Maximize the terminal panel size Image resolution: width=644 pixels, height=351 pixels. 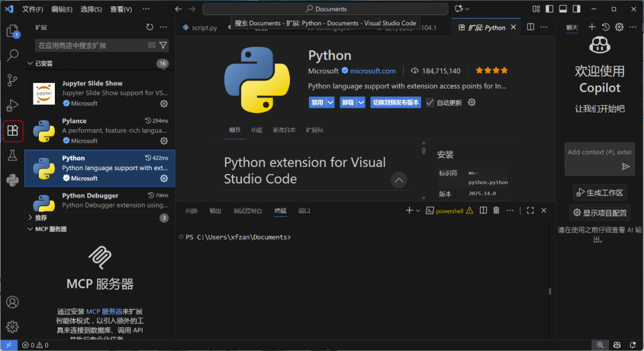(x=530, y=210)
